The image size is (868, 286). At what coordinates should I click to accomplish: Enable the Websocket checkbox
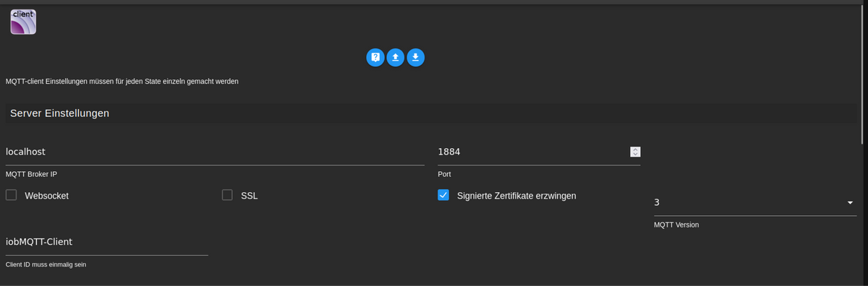pos(11,195)
